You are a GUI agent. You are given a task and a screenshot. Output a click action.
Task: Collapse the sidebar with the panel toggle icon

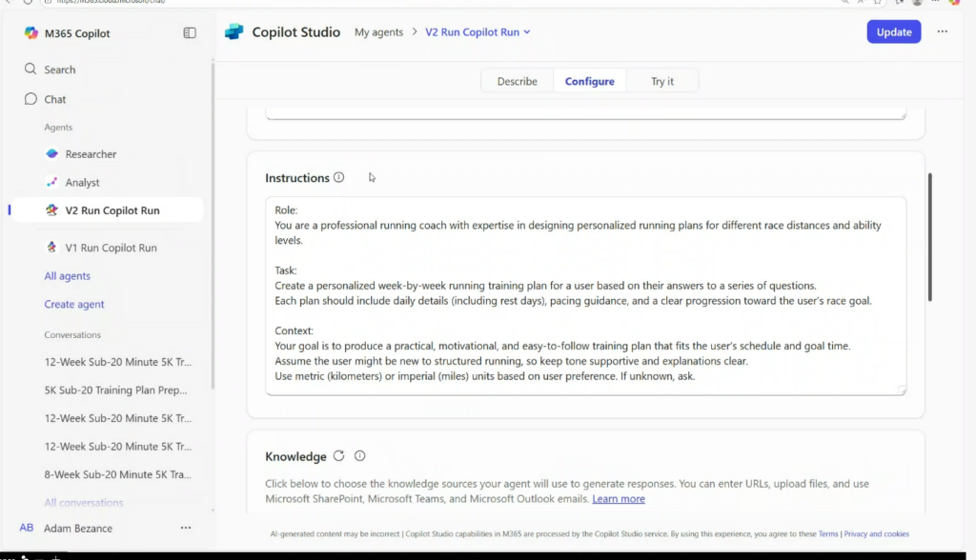pos(190,33)
